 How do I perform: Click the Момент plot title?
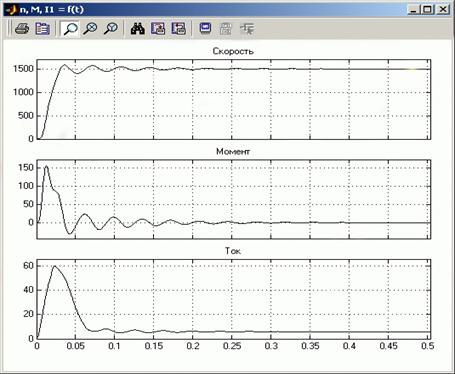click(233, 151)
